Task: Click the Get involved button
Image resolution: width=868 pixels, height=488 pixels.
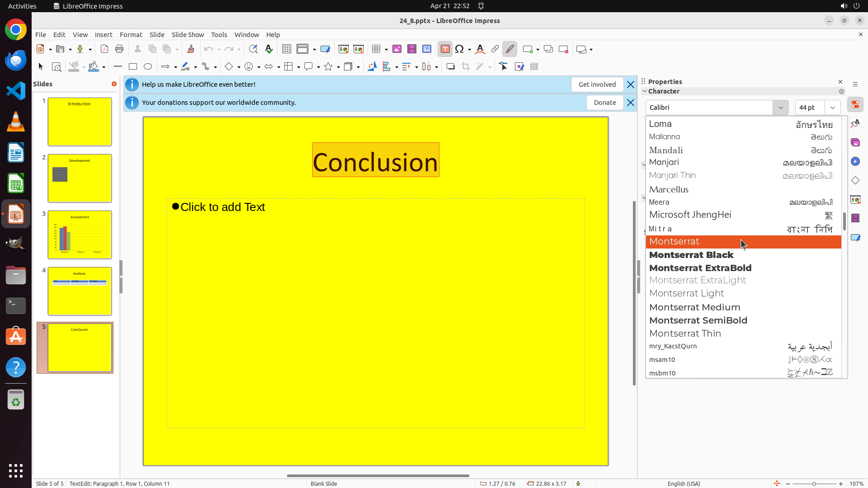Action: click(597, 84)
